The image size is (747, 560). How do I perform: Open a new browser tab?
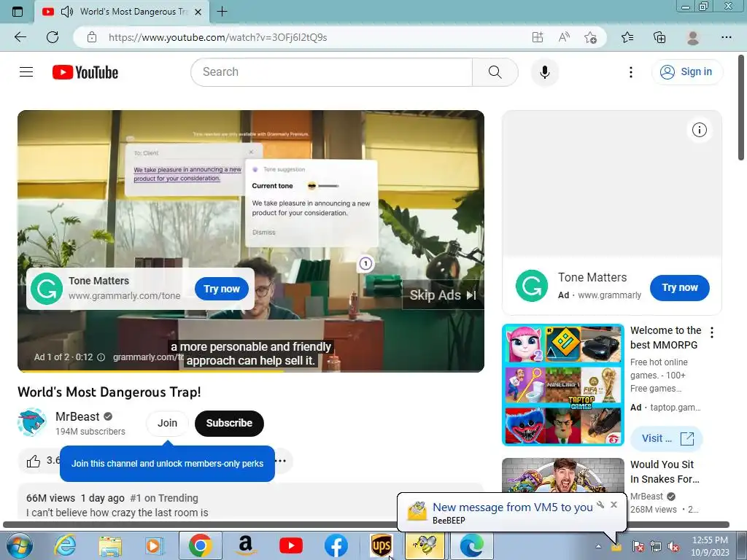(x=222, y=12)
